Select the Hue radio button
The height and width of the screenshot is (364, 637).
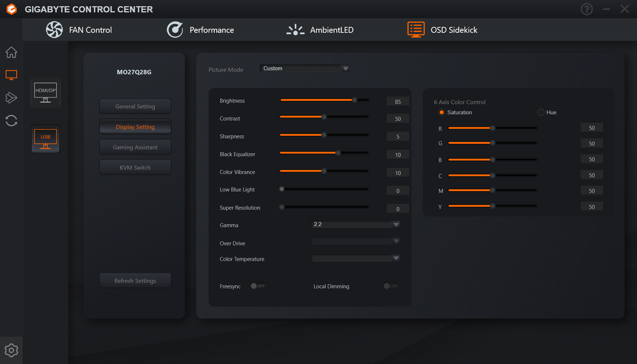541,112
